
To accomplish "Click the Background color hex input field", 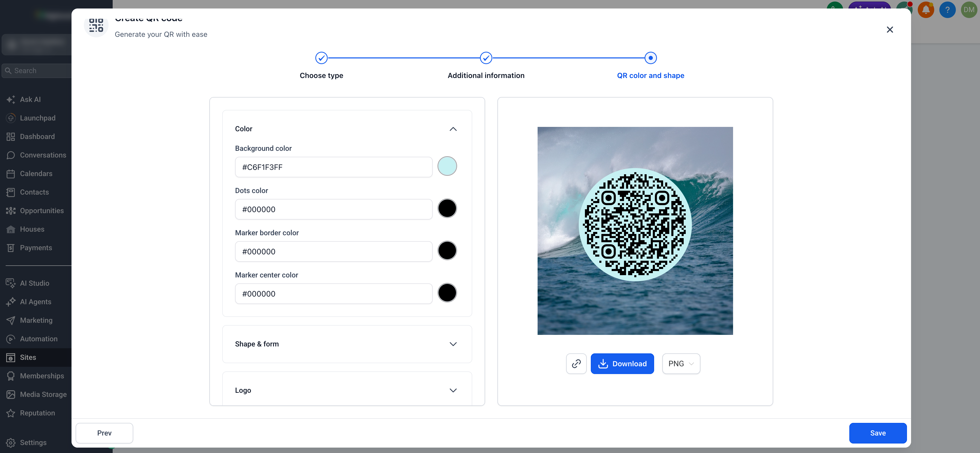I will 334,167.
